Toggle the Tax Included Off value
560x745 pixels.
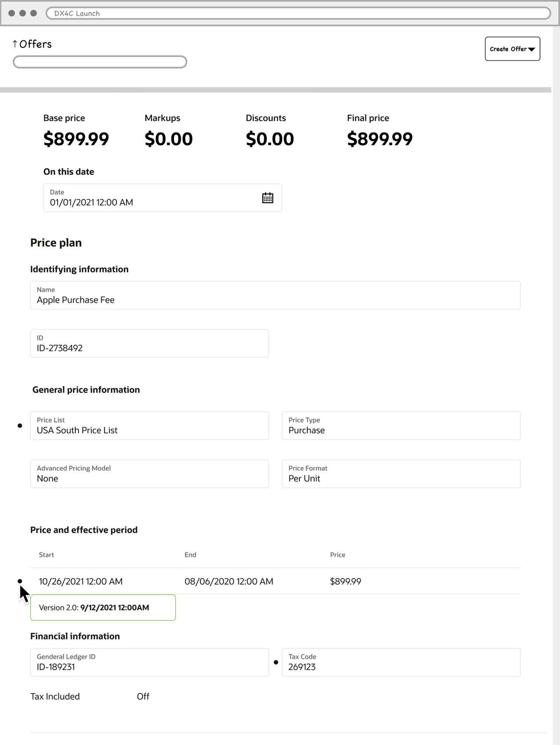[x=143, y=696]
